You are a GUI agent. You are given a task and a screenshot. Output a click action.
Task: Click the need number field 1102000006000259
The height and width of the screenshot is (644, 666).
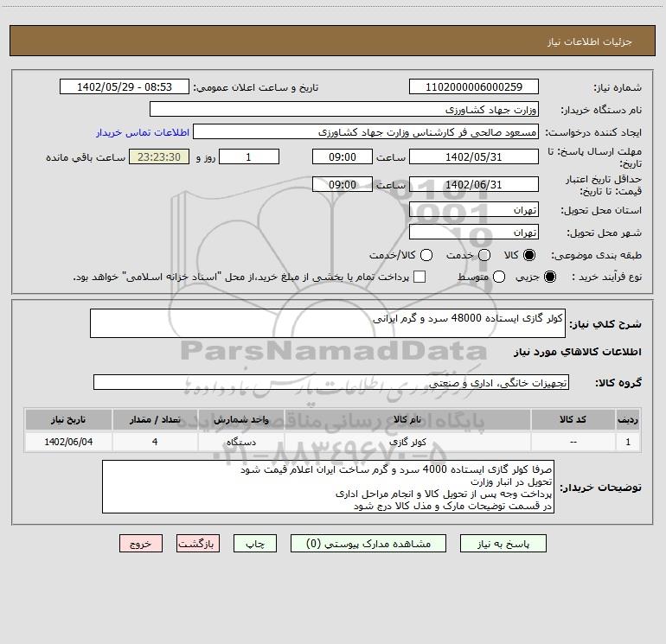pyautogui.click(x=474, y=86)
